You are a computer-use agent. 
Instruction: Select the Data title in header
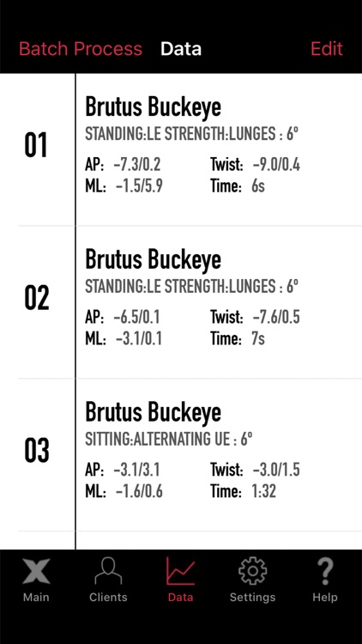point(181,49)
